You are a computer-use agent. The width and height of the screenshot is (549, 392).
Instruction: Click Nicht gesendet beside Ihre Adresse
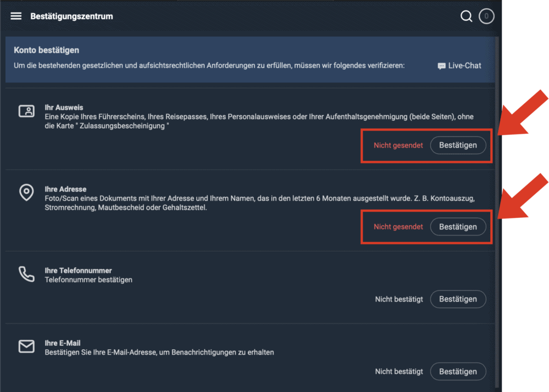click(x=398, y=226)
